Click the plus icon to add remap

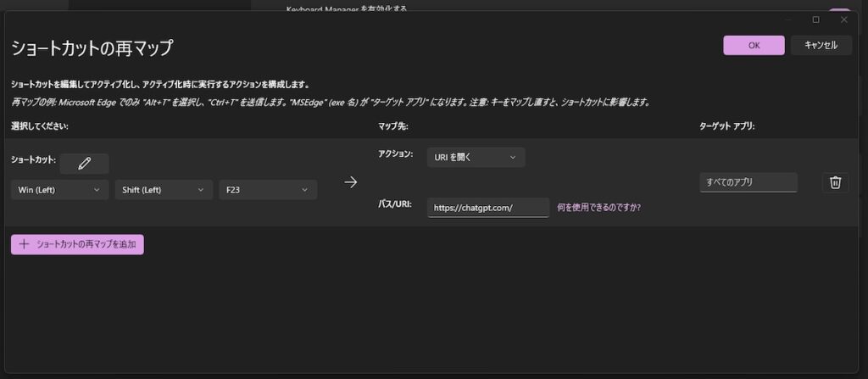[x=24, y=244]
